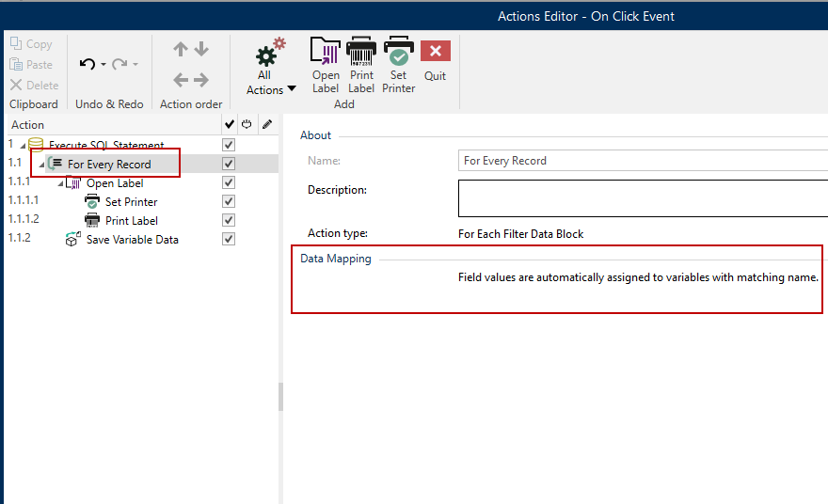Click the left arrow in Action order
This screenshot has height=504, width=828.
tap(181, 81)
